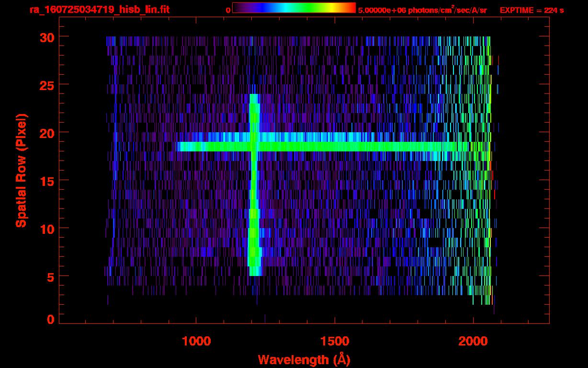588x368 pixels.
Task: Click the 1000 tick label on wavelength axis
Action: (x=196, y=341)
